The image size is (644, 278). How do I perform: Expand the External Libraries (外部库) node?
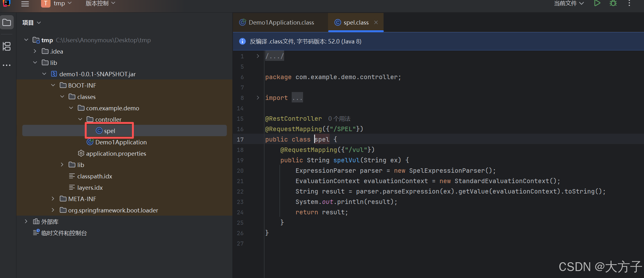pyautogui.click(x=26, y=221)
